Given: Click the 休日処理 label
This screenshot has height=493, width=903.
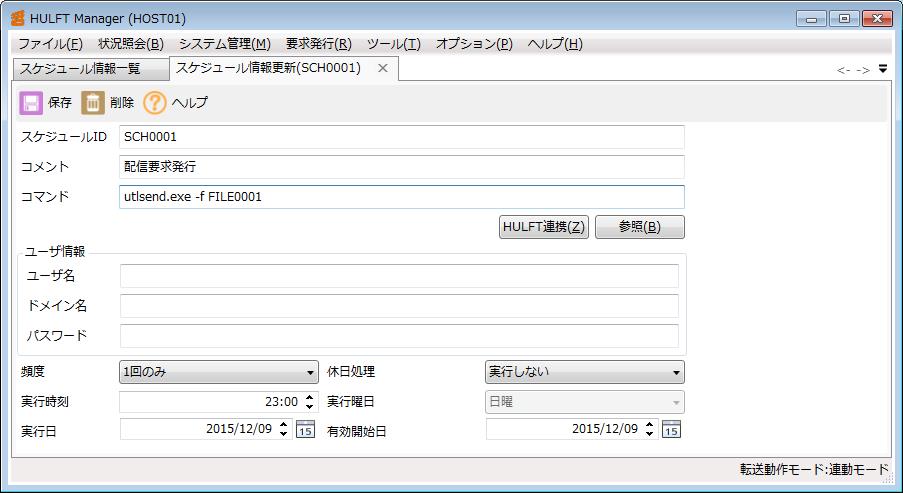Looking at the screenshot, I should click(x=351, y=372).
